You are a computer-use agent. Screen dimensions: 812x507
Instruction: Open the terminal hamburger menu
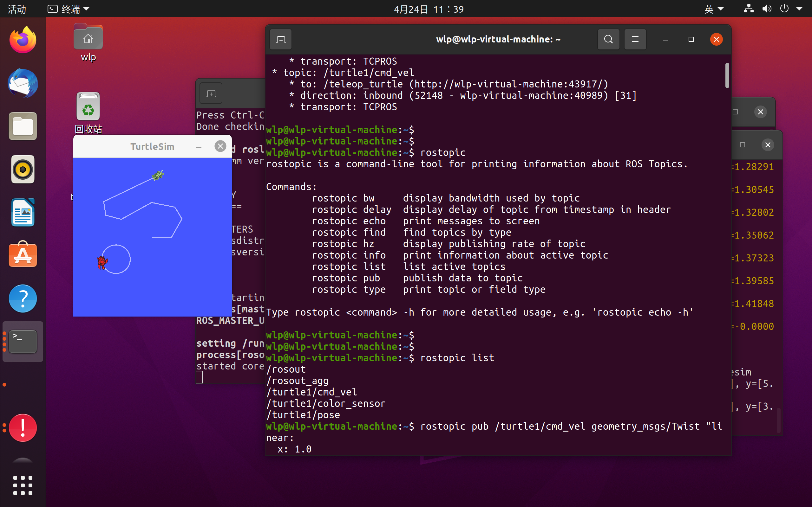click(635, 40)
